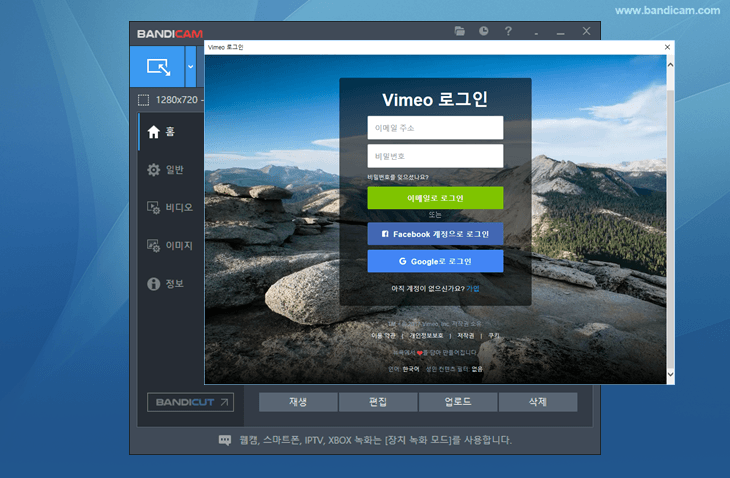Click the 1280x720 resolution text
This screenshot has height=478, width=730.
[177, 100]
